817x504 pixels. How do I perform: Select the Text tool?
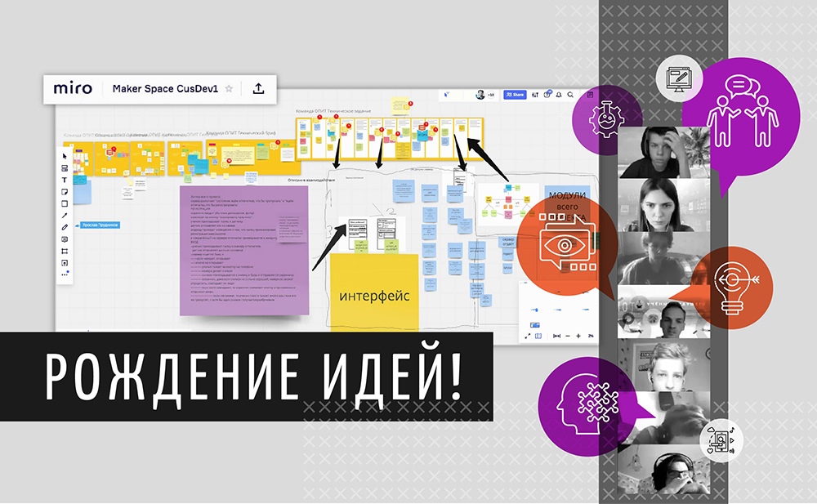click(65, 180)
